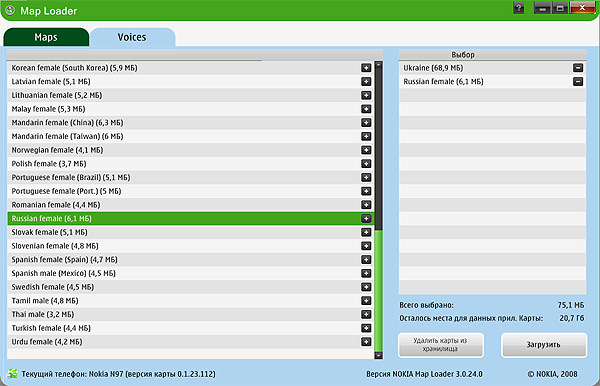Open help with question mark icon
600x386 pixels.
pos(519,7)
